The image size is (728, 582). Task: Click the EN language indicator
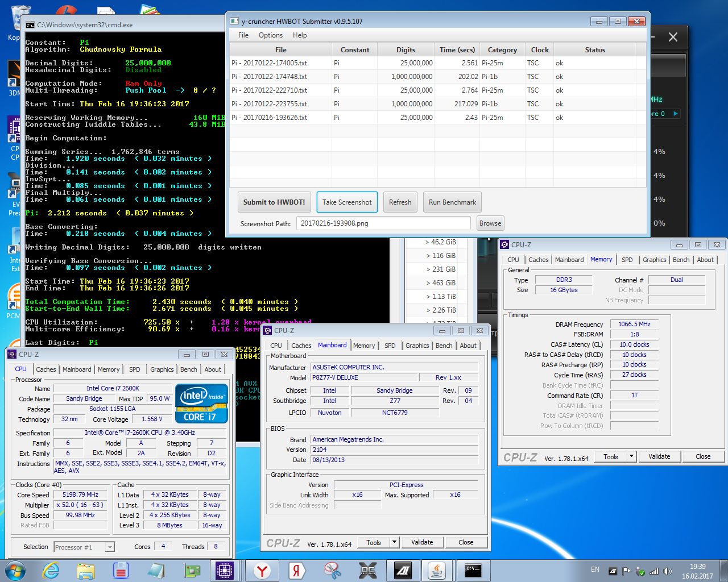click(595, 569)
